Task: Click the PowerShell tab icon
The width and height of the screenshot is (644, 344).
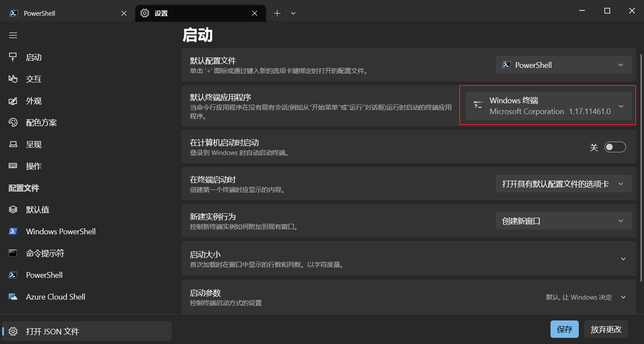Action: pos(14,13)
